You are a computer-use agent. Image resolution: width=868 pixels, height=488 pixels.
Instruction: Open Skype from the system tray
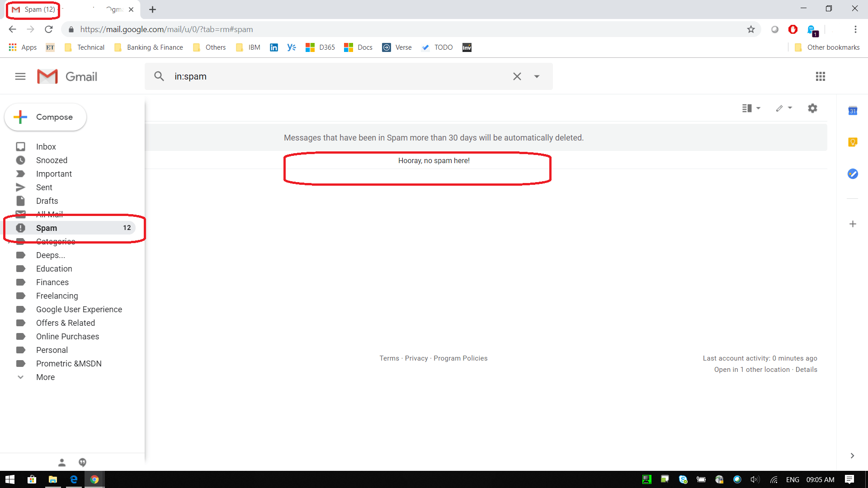coord(683,479)
